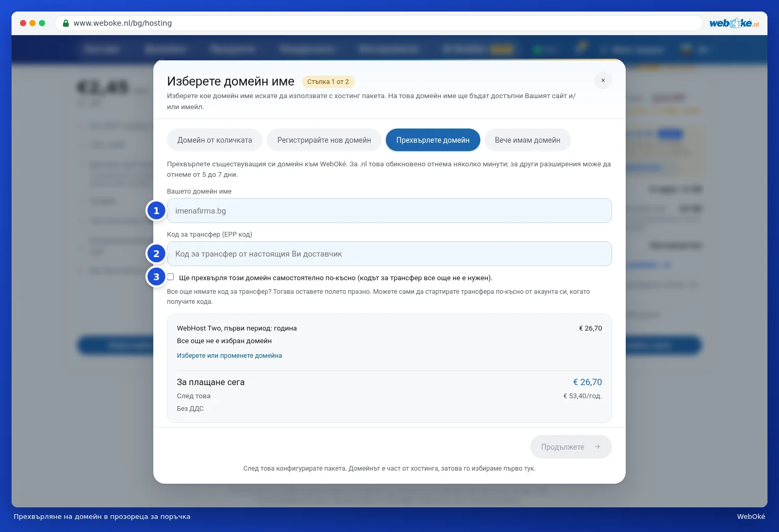Choose the 'Вече имам домейн' tab
Viewport: 779px width, 532px height.
[x=528, y=140]
